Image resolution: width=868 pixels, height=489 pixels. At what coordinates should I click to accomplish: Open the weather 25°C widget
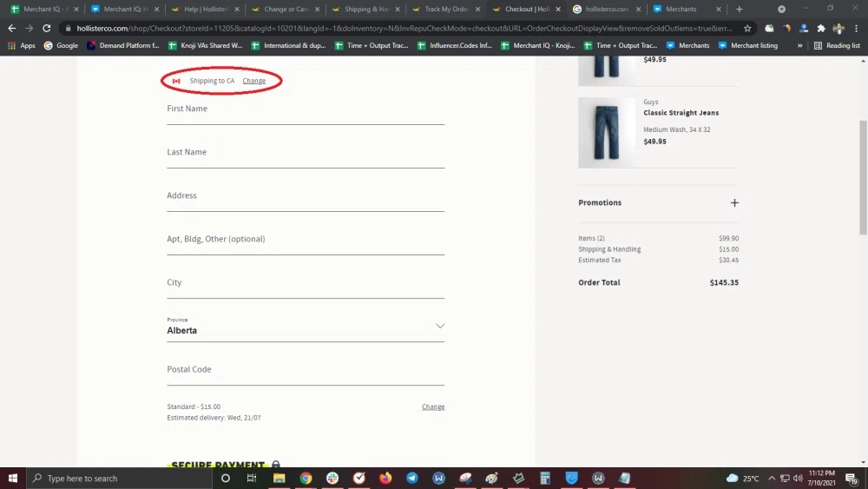tap(742, 478)
